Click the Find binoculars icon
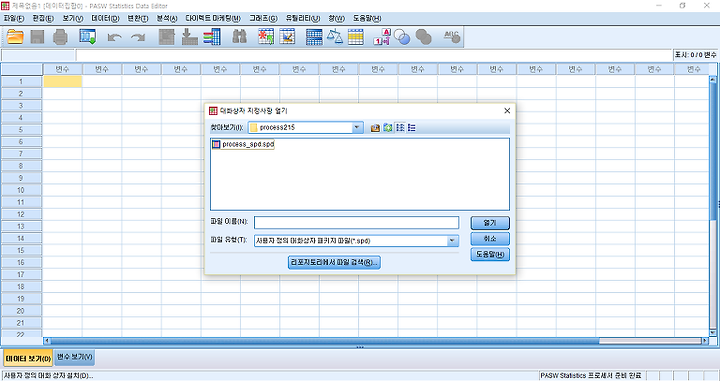The height and width of the screenshot is (381, 720). pyautogui.click(x=239, y=36)
